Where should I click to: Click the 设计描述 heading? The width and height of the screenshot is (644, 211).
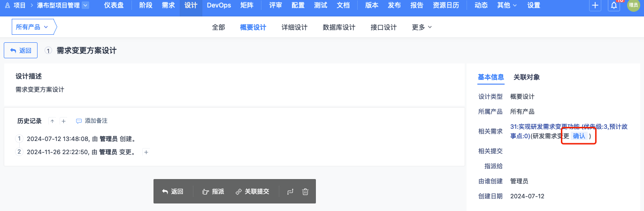pos(29,76)
